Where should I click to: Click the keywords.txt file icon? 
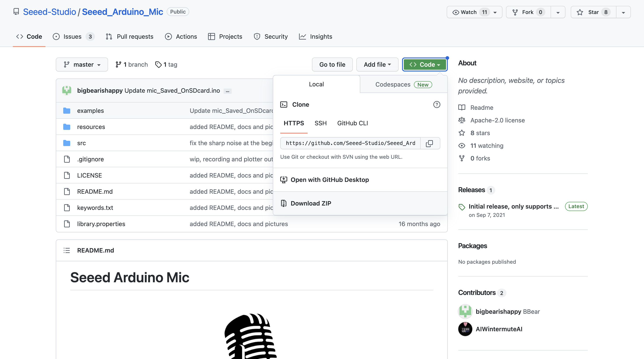coord(67,208)
